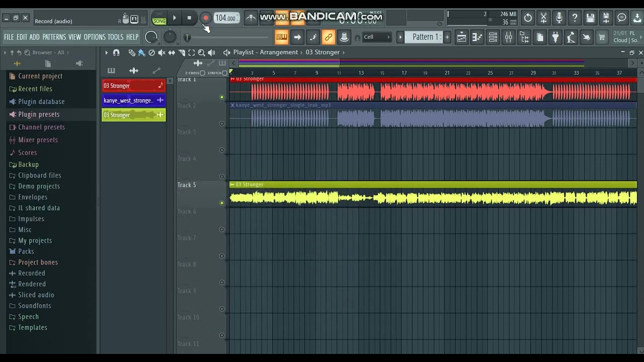Add a new pattern with plus button
This screenshot has width=644, height=362.
tap(447, 37)
